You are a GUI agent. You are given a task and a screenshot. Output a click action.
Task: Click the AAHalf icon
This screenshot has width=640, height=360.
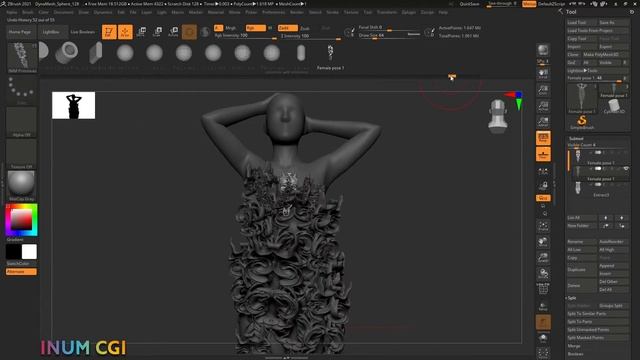(x=543, y=122)
